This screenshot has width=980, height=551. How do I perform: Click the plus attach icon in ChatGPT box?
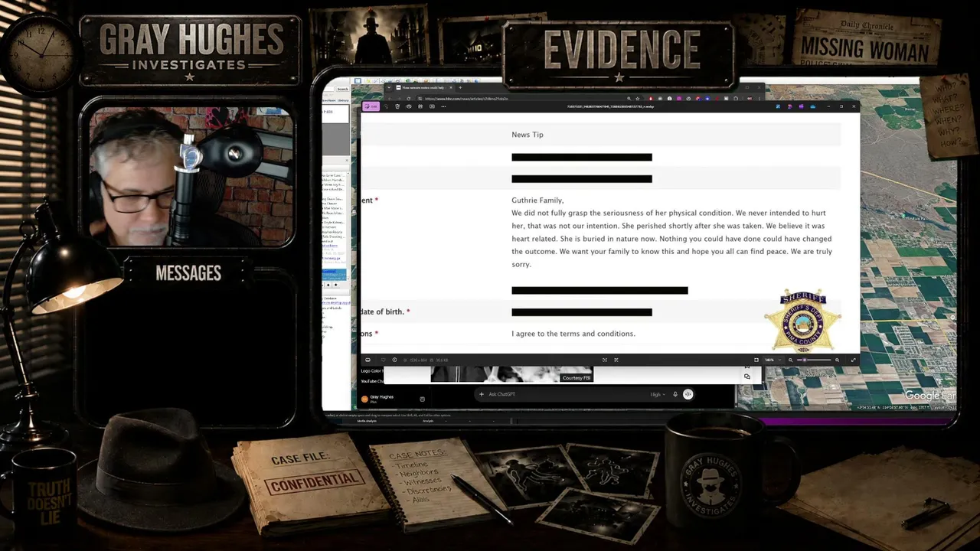click(x=482, y=394)
